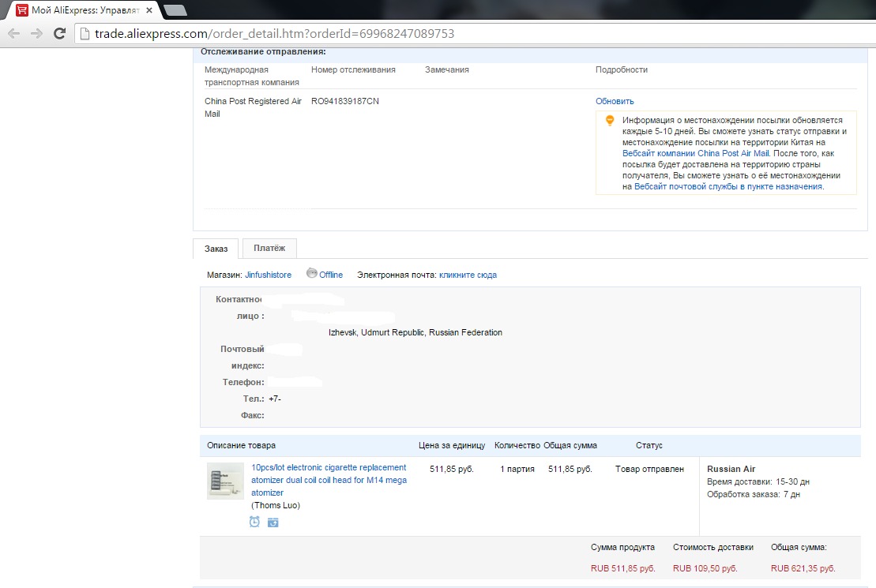Click product sum RUB 511,85 руб.
Screen dimensions: 876x588
(x=623, y=568)
